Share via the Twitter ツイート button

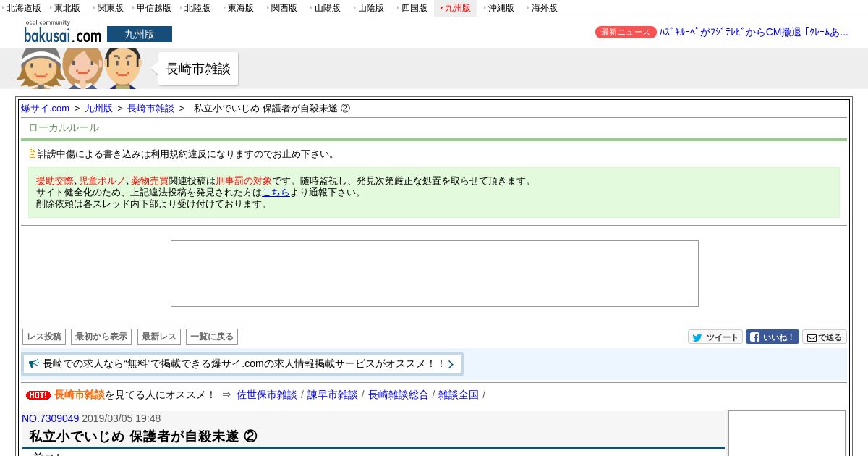pos(715,337)
